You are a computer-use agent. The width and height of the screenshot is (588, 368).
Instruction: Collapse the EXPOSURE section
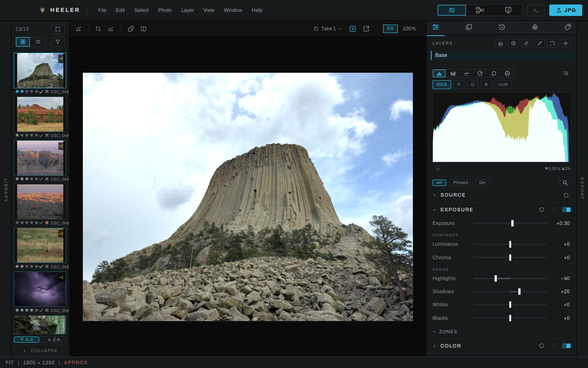point(453,210)
